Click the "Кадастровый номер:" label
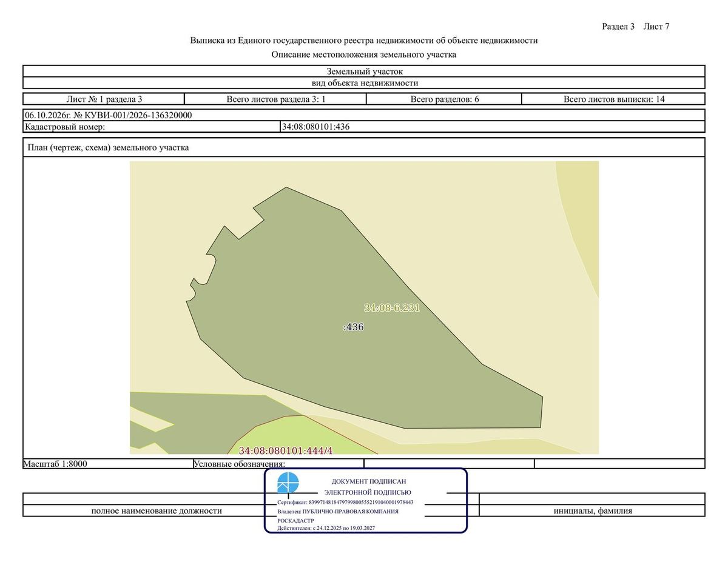This screenshot has height=562, width=728. point(65,127)
